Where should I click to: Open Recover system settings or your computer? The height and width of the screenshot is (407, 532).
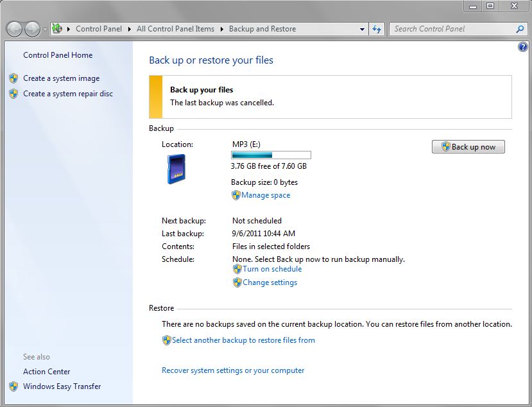(233, 370)
